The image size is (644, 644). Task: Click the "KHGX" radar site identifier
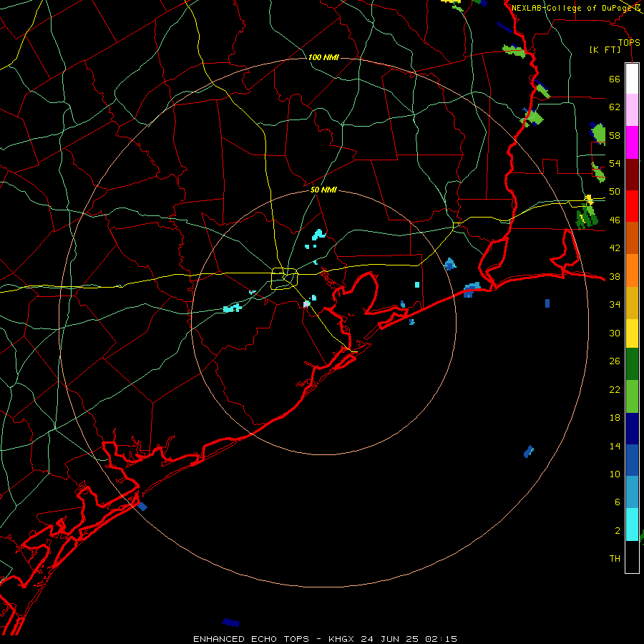341,639
